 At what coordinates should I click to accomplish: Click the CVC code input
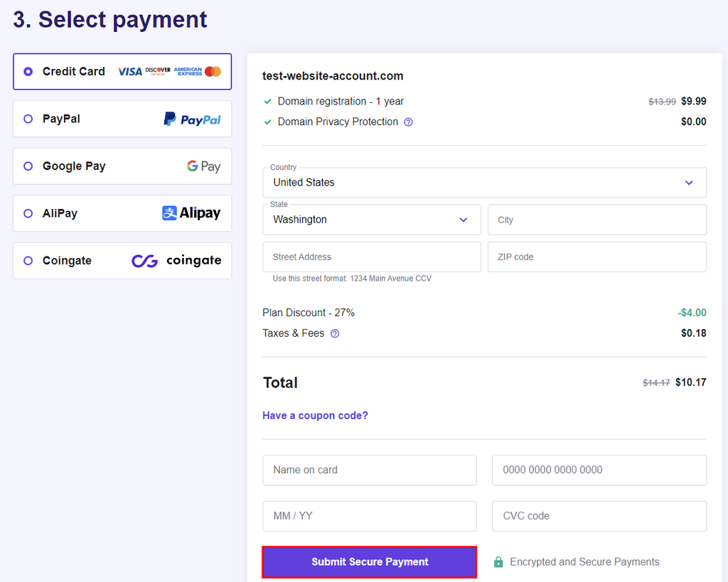pyautogui.click(x=599, y=516)
